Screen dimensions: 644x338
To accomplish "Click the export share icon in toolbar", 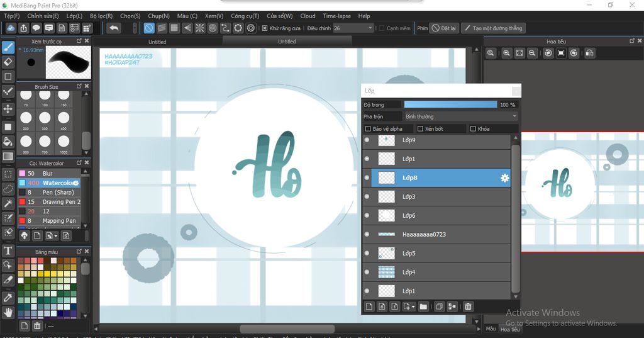I will tap(23, 28).
